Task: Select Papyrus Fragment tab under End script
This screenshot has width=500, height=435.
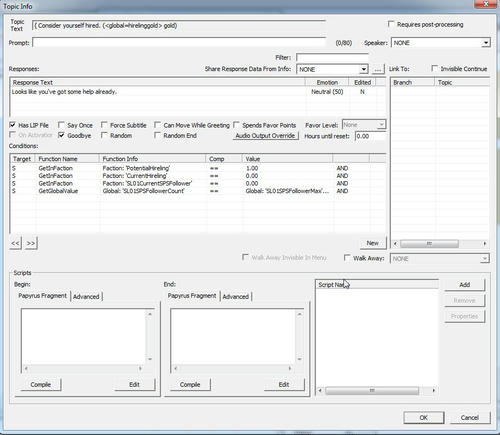Action: tap(192, 296)
